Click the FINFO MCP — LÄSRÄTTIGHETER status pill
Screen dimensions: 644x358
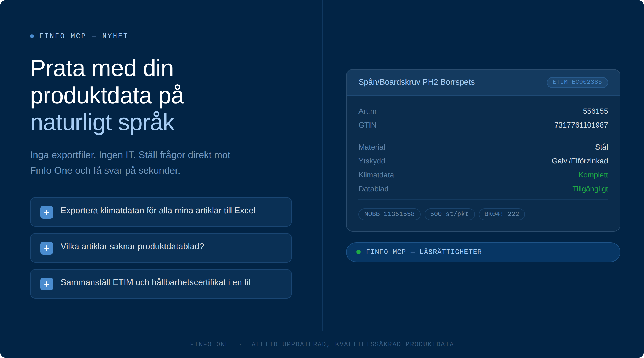point(483,252)
